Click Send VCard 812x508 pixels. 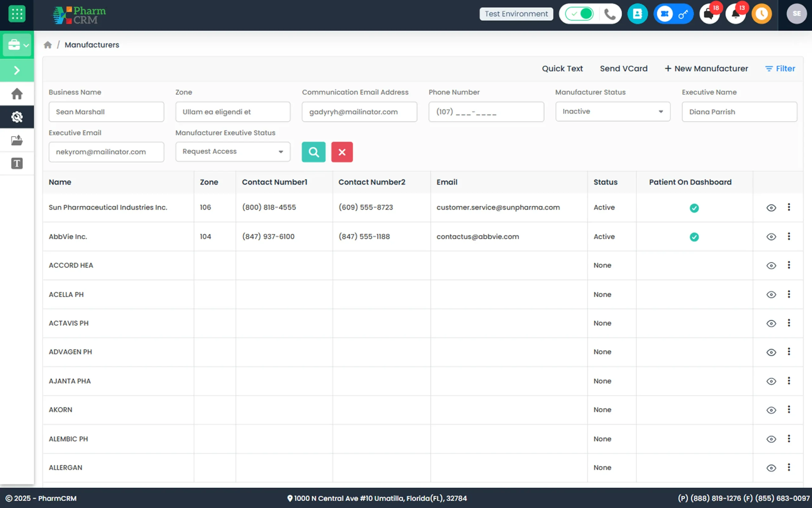point(623,69)
